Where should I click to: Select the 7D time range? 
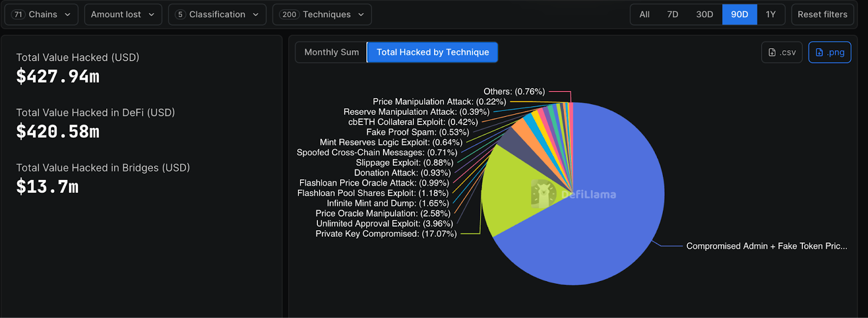pos(673,15)
